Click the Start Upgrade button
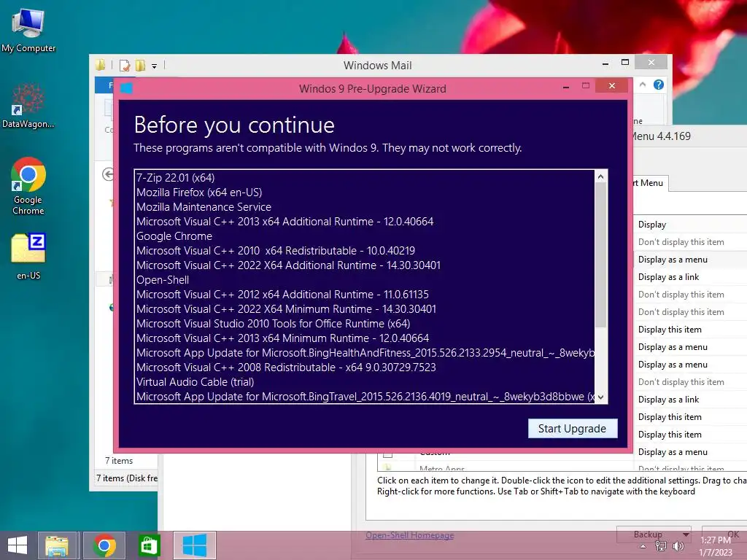 tap(573, 429)
